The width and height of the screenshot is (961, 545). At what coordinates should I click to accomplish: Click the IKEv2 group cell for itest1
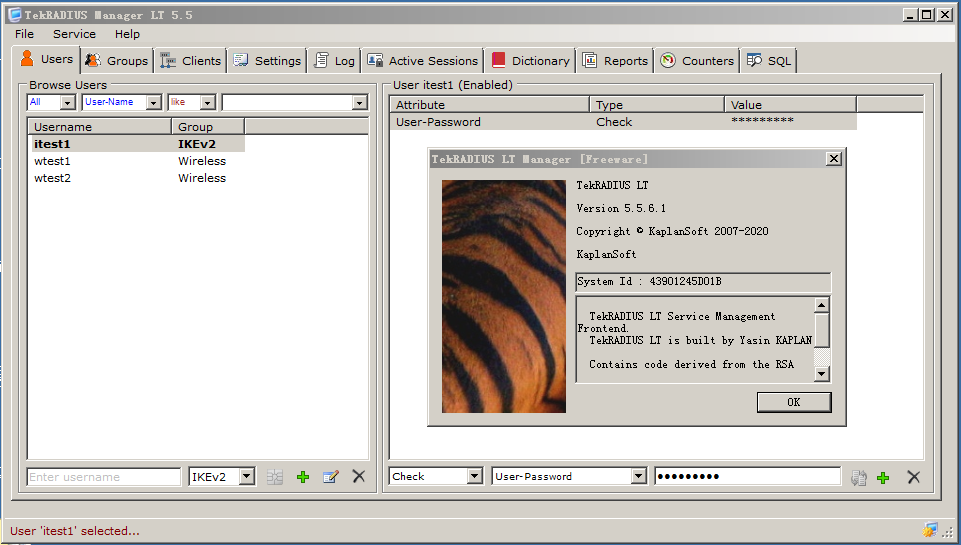[x=197, y=144]
